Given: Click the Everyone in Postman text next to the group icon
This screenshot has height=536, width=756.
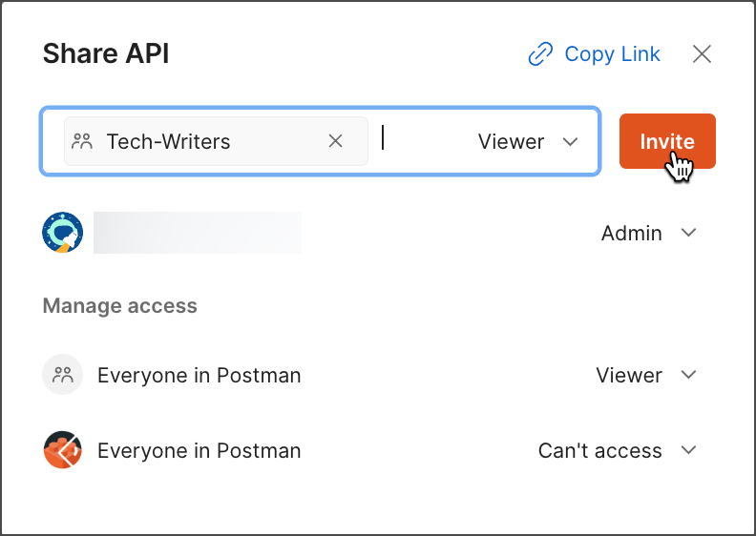Looking at the screenshot, I should [x=199, y=375].
